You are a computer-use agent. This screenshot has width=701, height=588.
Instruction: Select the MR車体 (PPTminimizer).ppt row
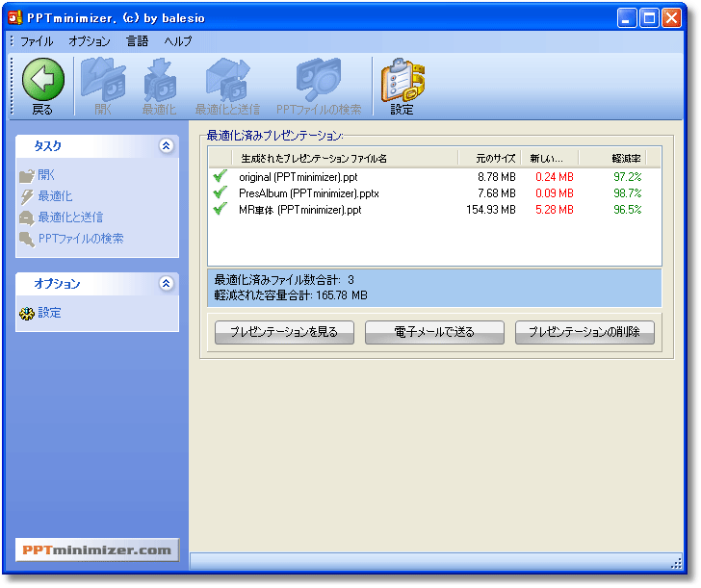coord(434,210)
